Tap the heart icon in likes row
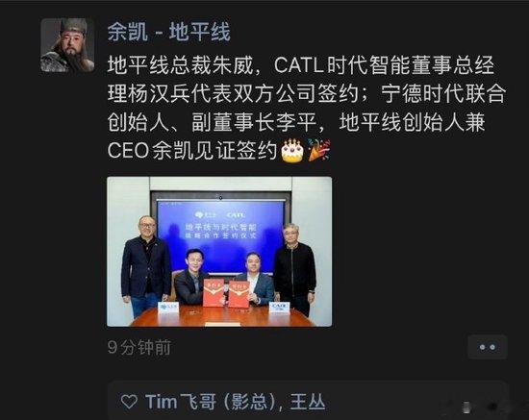The image size is (529, 420). click(x=129, y=402)
